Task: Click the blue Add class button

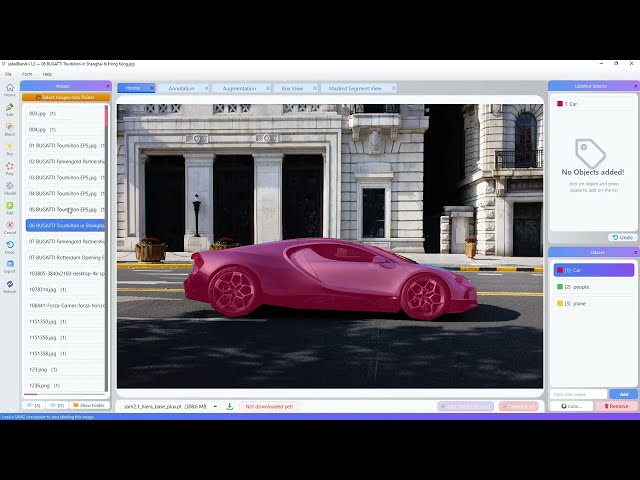Action: tap(623, 394)
